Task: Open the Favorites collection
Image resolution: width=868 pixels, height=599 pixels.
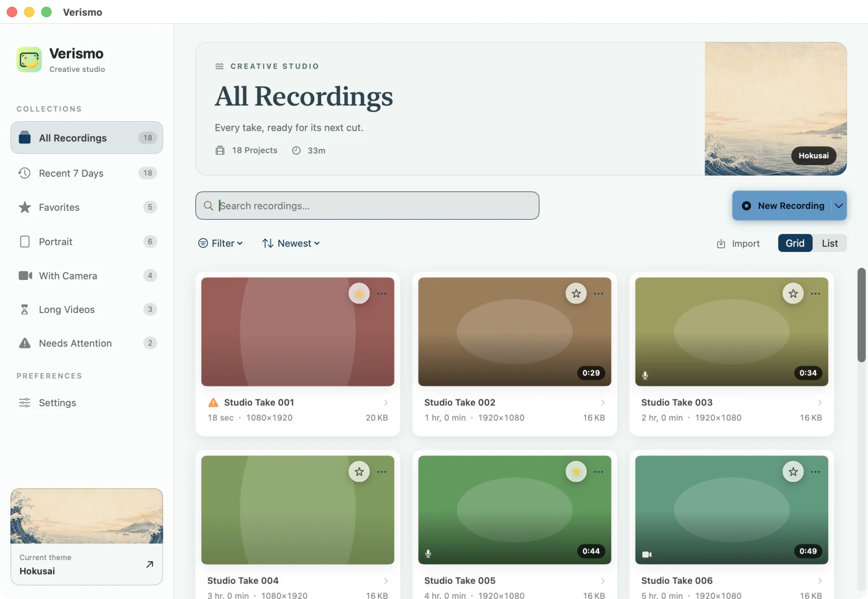Action: click(87, 207)
